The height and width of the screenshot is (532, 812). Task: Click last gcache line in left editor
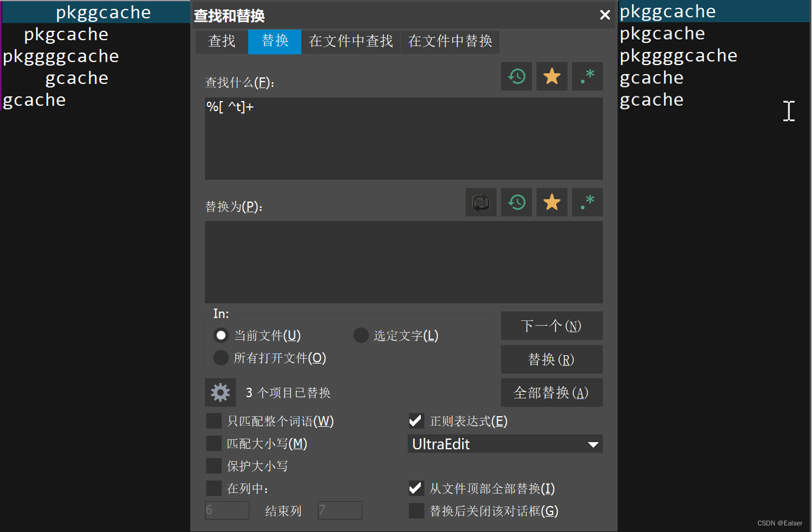click(x=34, y=100)
